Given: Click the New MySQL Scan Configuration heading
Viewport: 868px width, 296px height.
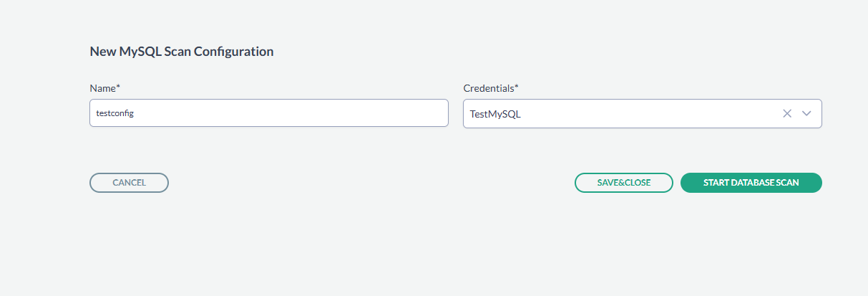Looking at the screenshot, I should click(x=181, y=52).
